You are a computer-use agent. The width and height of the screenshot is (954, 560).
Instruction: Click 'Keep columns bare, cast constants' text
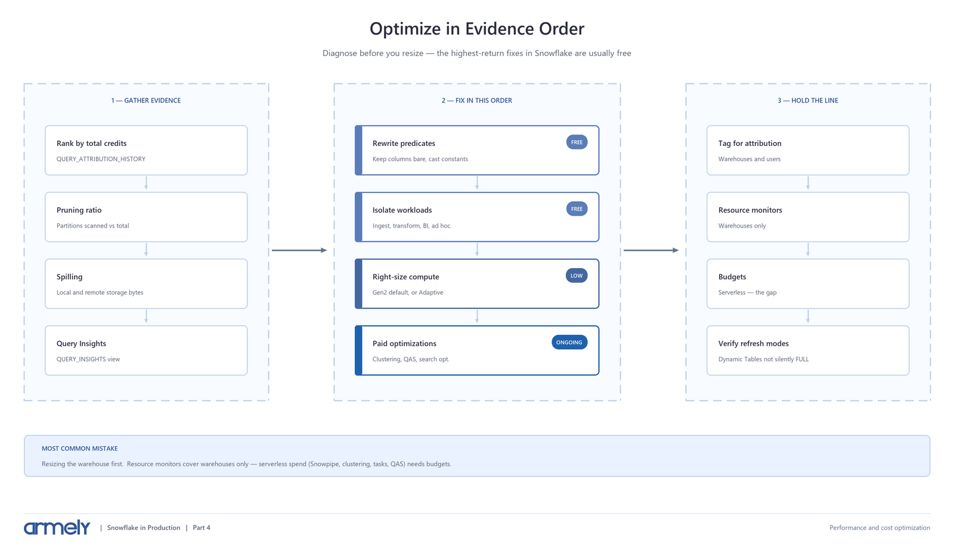pyautogui.click(x=420, y=159)
